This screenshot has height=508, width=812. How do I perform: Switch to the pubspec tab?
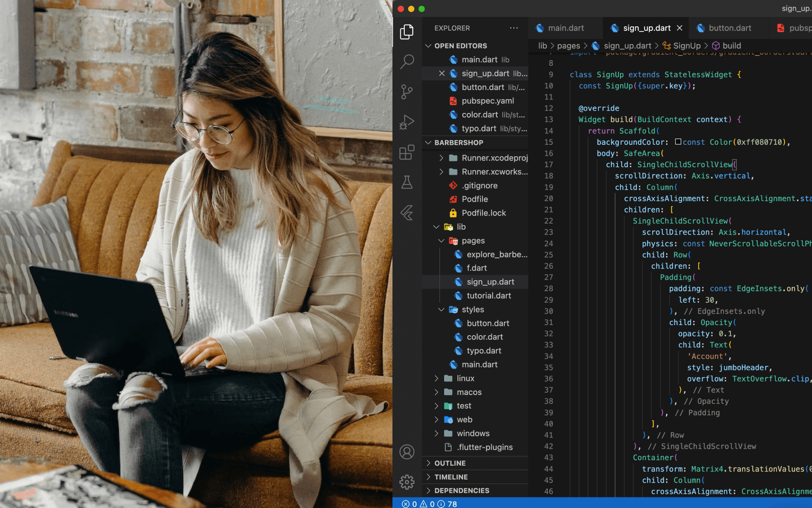click(793, 28)
